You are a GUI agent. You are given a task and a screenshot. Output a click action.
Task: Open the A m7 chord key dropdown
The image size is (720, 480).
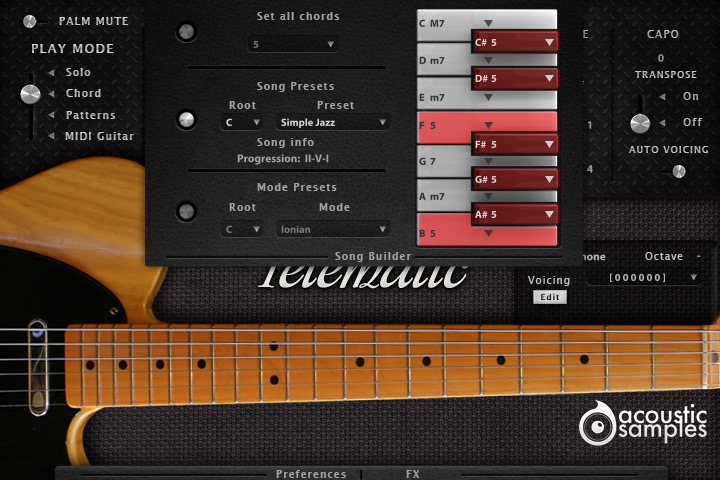(488, 196)
